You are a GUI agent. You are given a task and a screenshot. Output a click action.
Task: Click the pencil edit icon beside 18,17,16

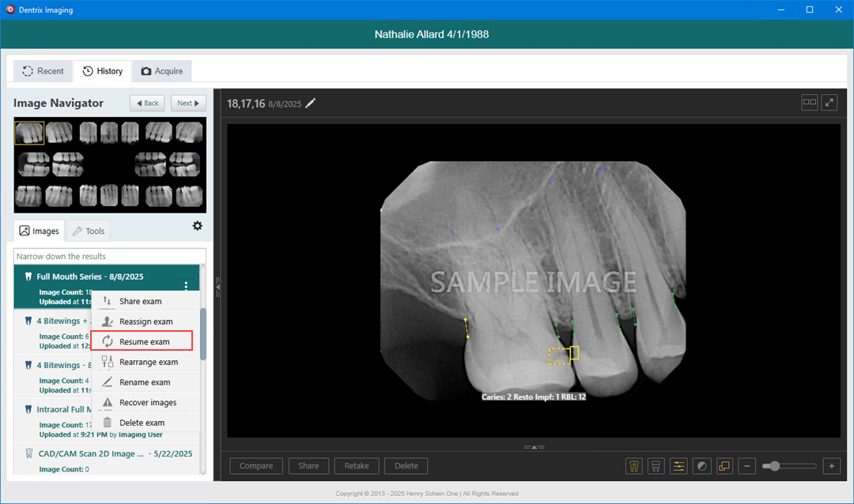[311, 103]
